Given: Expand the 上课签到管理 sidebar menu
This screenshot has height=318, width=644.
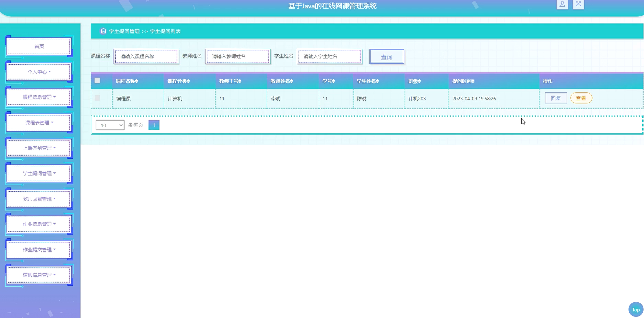Looking at the screenshot, I should click(39, 148).
